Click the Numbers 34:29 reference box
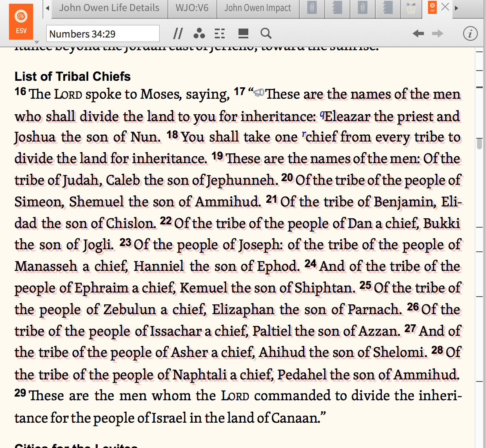Image resolution: width=486 pixels, height=448 pixels. tap(103, 34)
